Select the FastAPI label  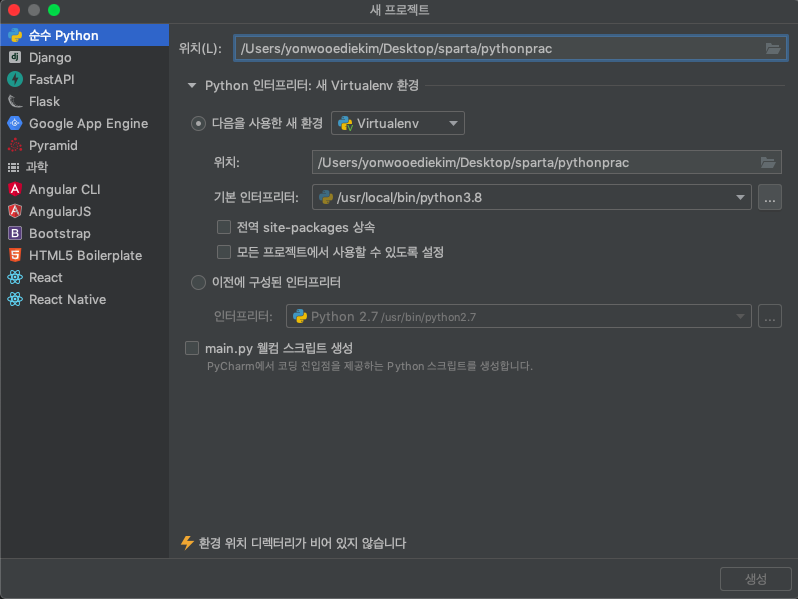(x=51, y=79)
